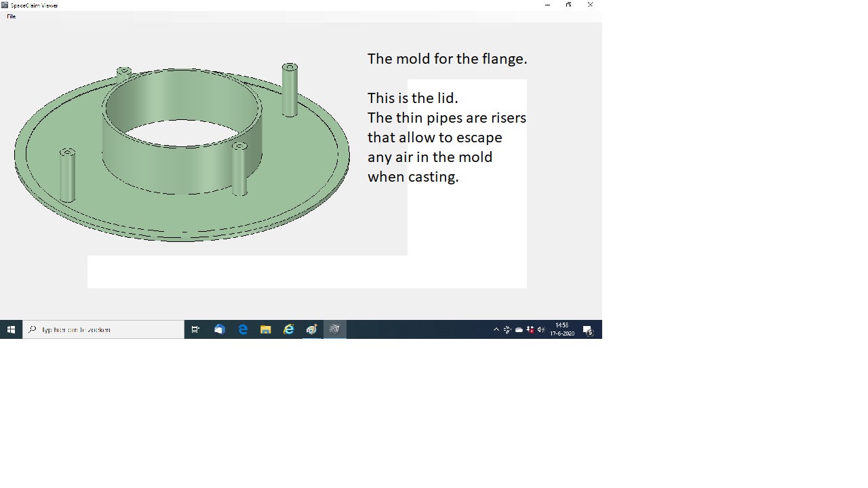868x488 pixels.
Task: Click the taskbar clock showing 14:58
Action: tap(562, 329)
